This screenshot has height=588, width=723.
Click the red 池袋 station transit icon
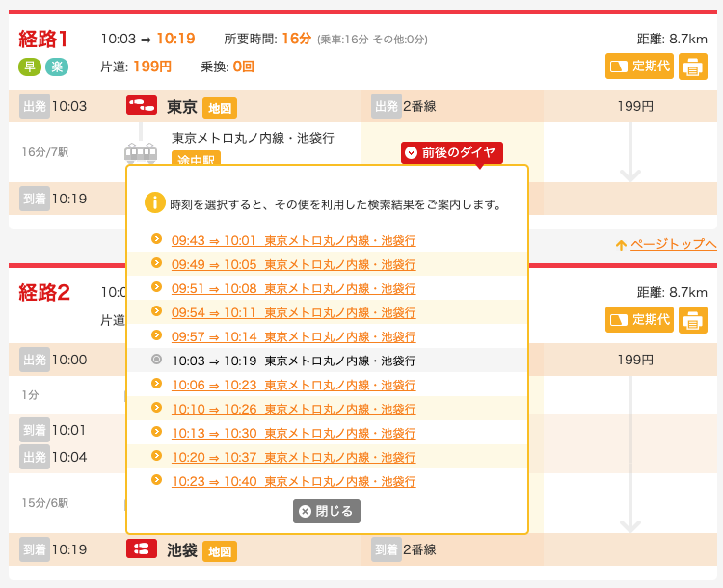pyautogui.click(x=142, y=548)
